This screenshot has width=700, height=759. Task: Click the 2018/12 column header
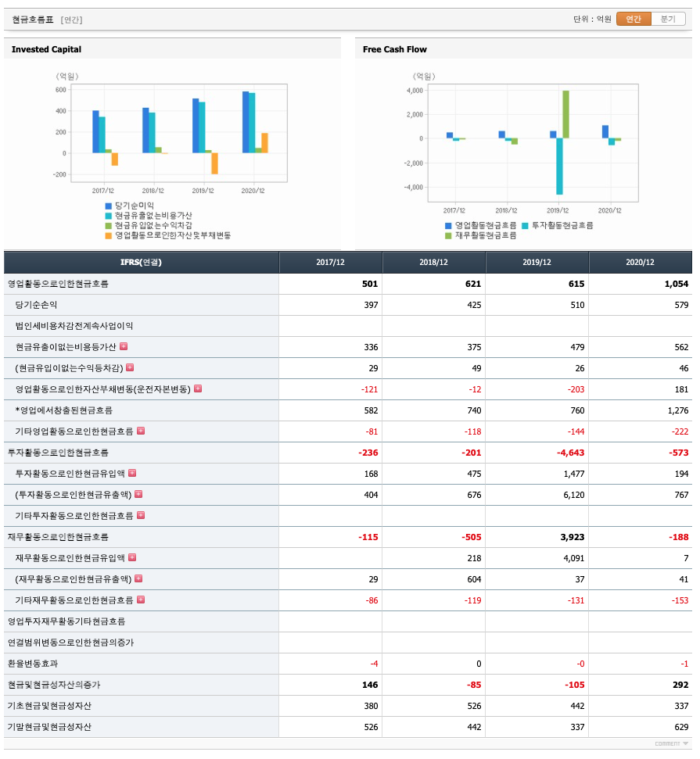[x=433, y=263]
